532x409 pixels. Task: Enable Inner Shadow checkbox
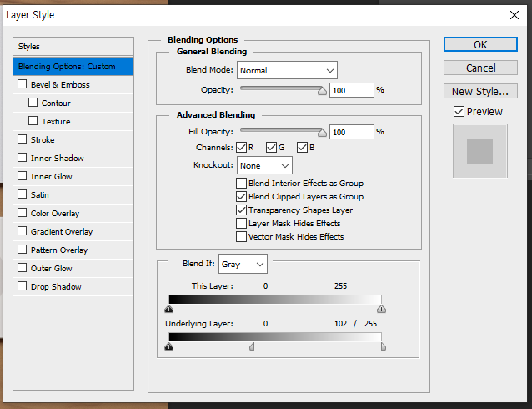click(x=22, y=158)
